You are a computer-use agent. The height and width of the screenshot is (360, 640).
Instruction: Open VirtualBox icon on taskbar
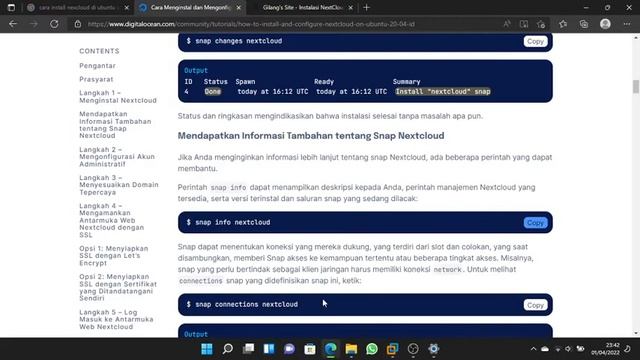coord(392,349)
